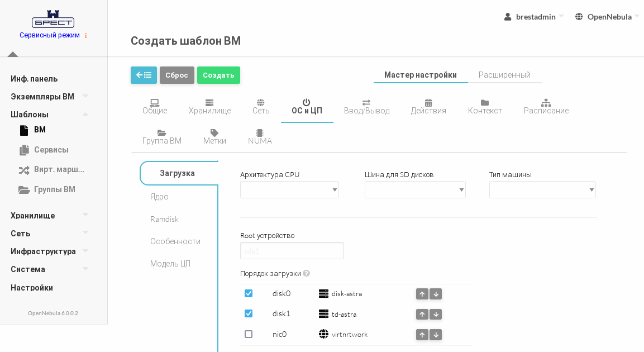Move disk0 down in boot order
Viewport: 644px width, 352px height.
436,294
